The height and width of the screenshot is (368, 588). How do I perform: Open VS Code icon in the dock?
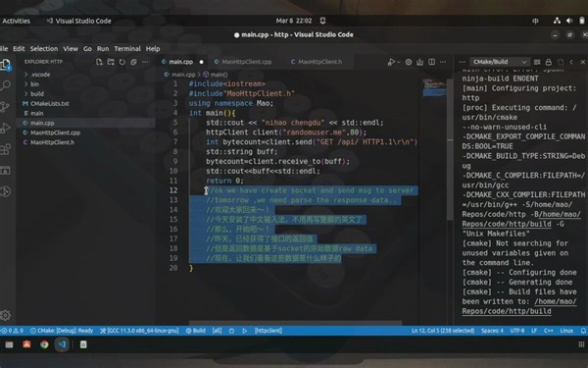pos(62,344)
